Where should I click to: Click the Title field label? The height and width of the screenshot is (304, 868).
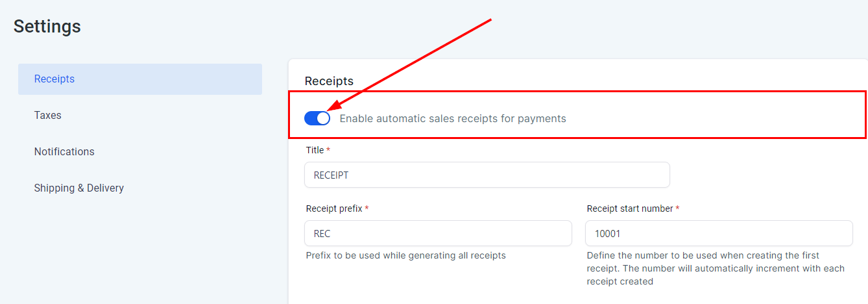coord(315,150)
